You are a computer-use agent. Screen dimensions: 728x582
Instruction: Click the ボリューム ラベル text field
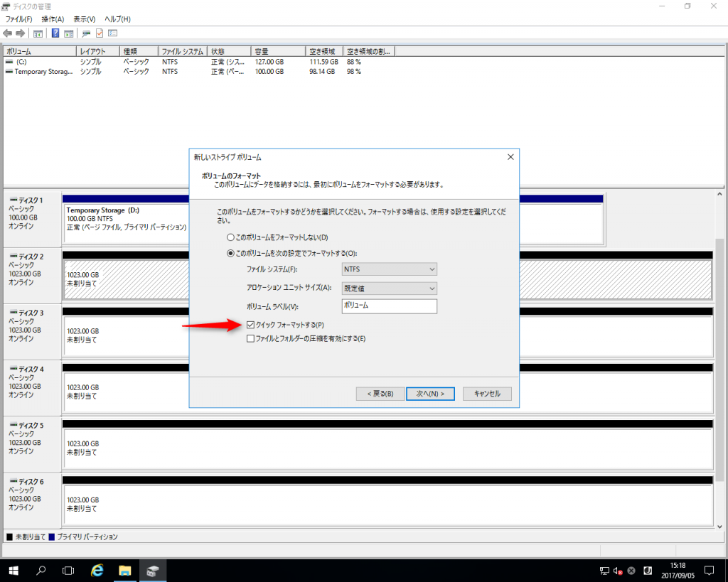(389, 306)
